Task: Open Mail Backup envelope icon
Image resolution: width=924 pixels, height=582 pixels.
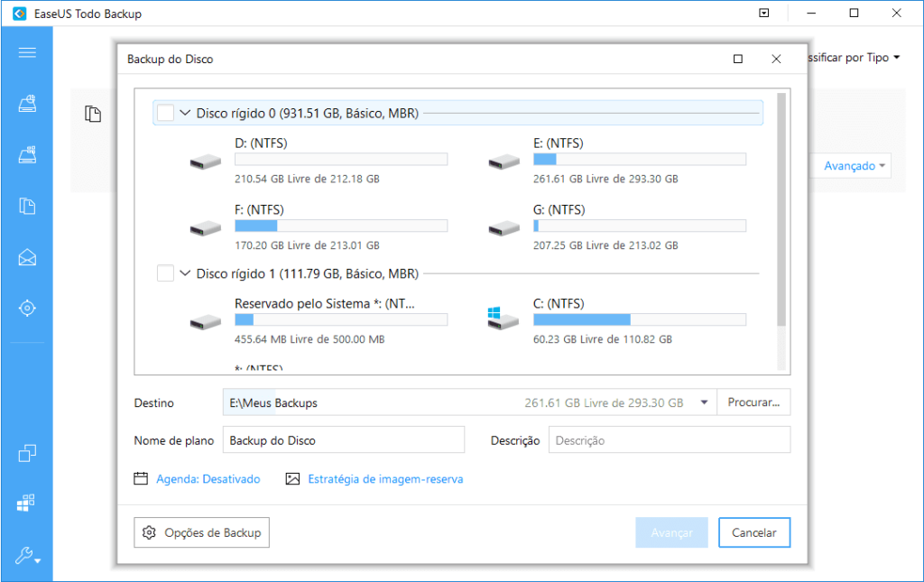Action: (27, 257)
